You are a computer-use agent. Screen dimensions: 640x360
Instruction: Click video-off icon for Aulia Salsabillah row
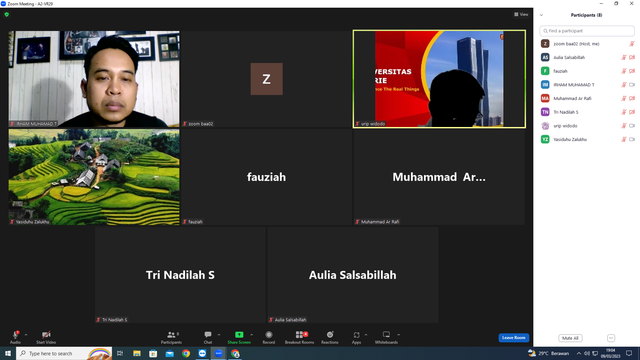(x=632, y=58)
